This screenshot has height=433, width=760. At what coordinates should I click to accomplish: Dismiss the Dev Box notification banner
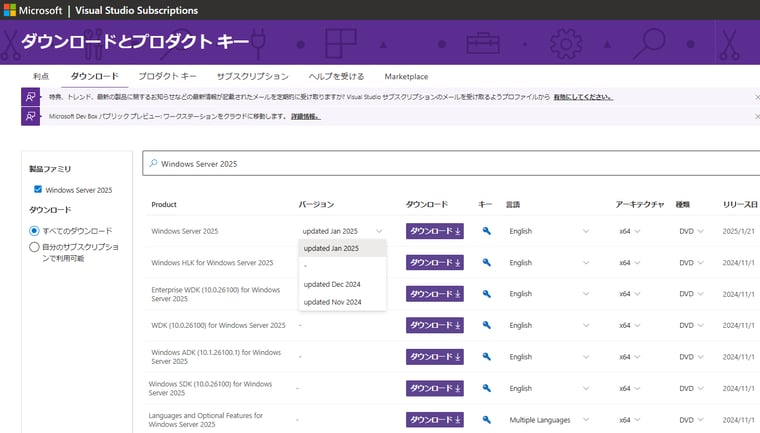[x=756, y=116]
